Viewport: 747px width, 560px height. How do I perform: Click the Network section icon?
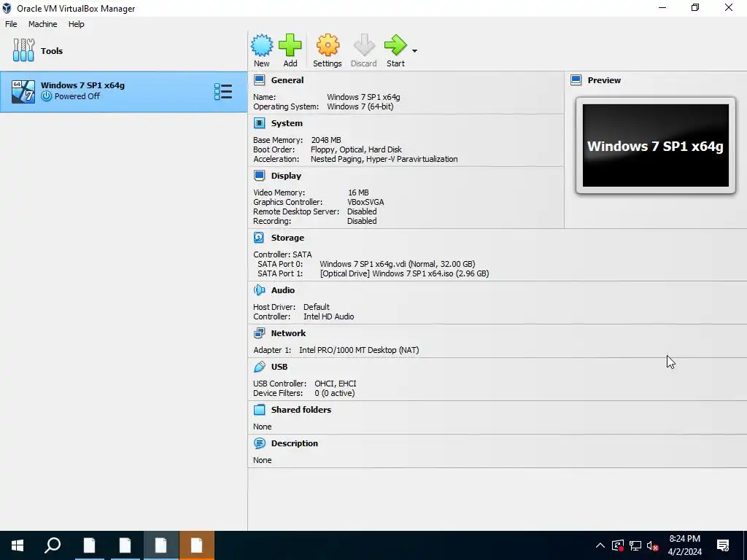coord(259,333)
